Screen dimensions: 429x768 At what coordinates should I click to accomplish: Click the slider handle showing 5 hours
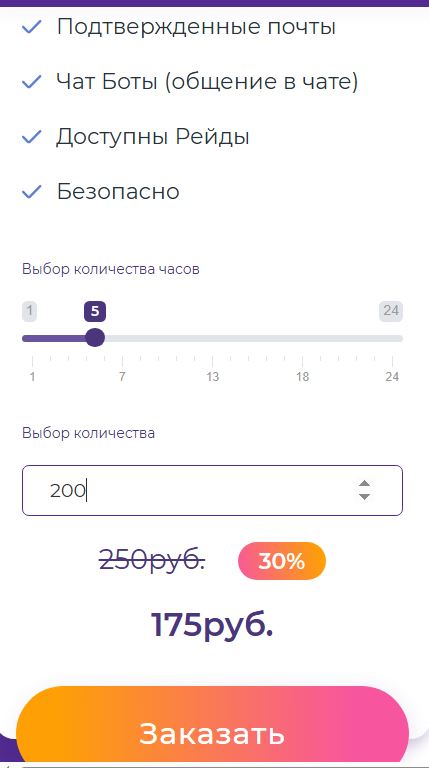point(95,338)
